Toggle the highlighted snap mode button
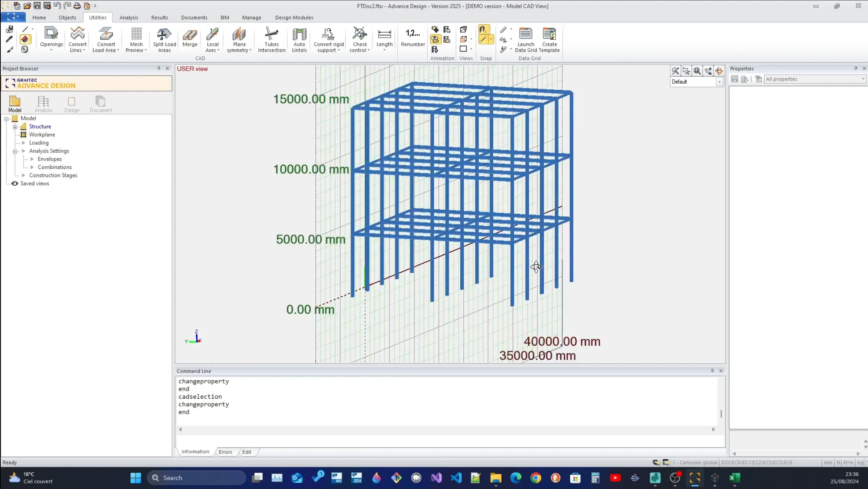Screen dimensions: 868x489 pos(484,29)
